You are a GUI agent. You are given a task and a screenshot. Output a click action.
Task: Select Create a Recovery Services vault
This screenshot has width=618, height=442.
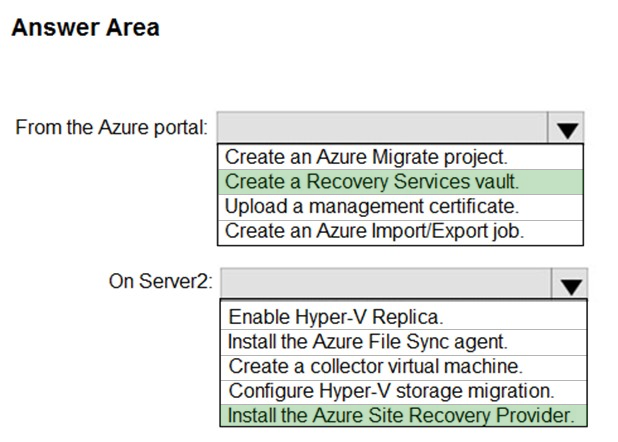click(x=400, y=182)
